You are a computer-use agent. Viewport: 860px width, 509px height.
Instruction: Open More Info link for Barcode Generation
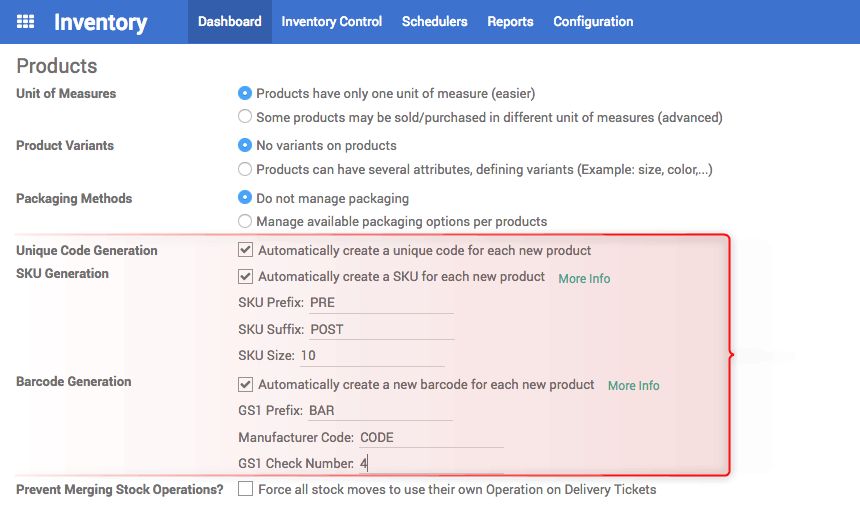633,386
